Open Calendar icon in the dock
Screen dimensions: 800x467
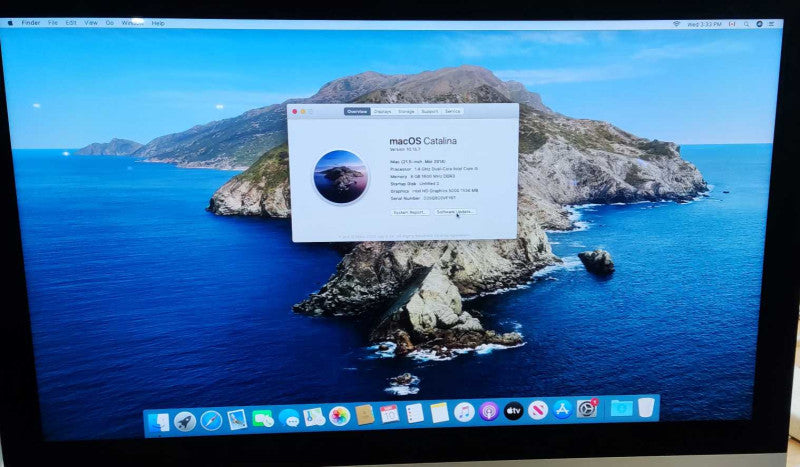389,414
